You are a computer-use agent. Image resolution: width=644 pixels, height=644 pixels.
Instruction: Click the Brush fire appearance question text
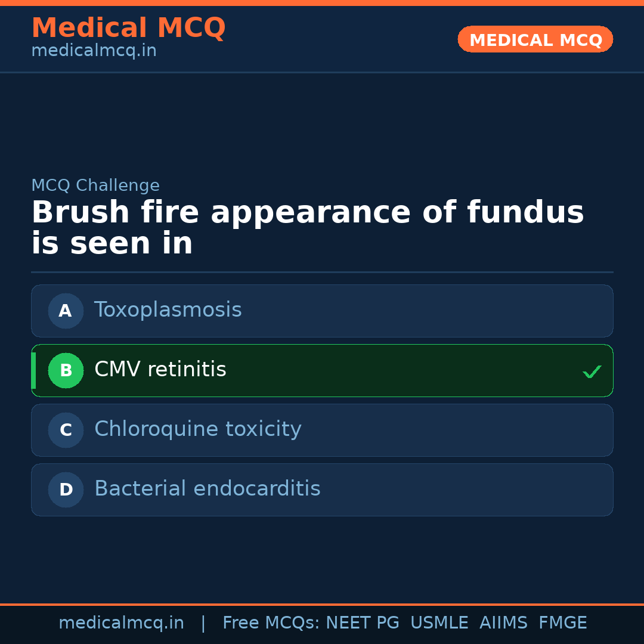pyautogui.click(x=307, y=228)
